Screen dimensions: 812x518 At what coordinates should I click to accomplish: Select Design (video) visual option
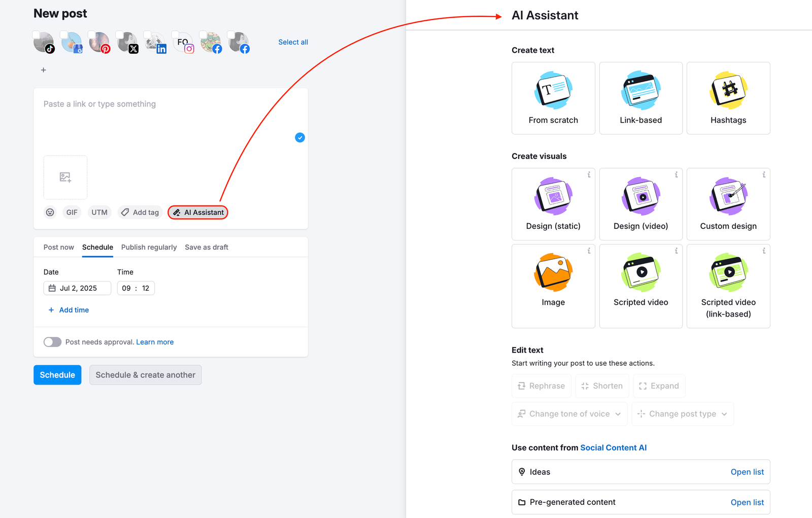[640, 204]
